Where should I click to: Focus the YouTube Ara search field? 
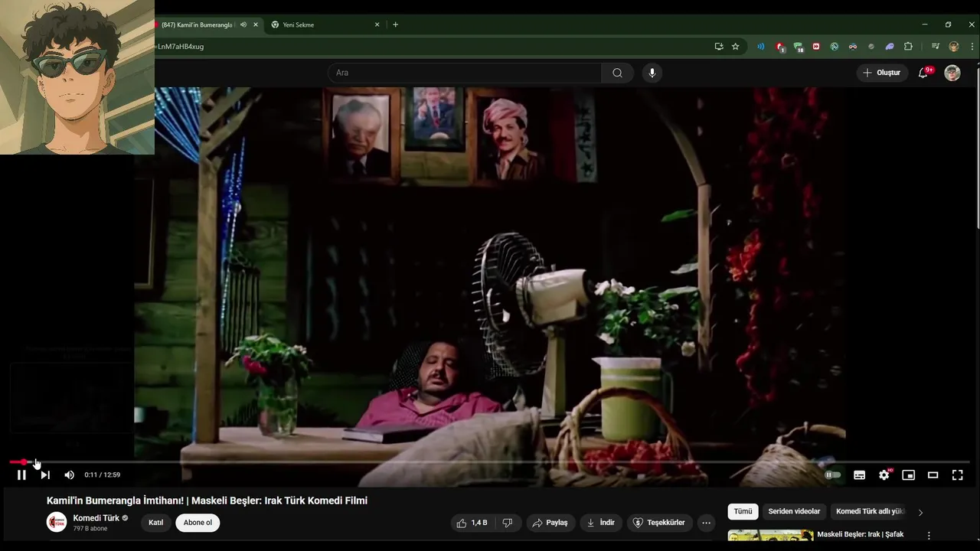pos(465,73)
